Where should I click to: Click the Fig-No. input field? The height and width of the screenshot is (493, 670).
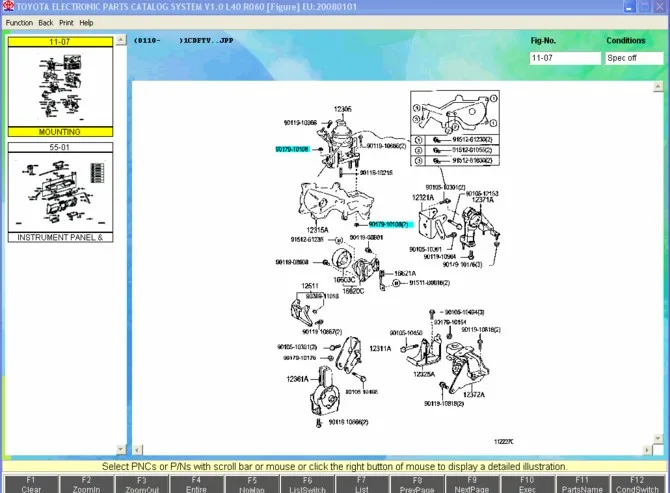point(565,58)
